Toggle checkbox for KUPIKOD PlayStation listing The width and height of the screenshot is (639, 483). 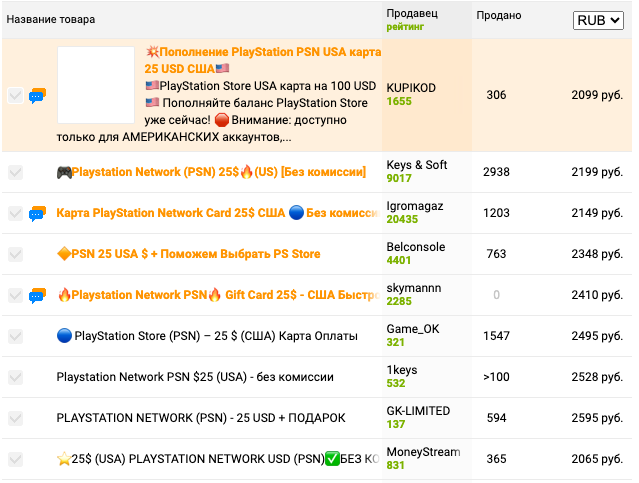coord(15,96)
